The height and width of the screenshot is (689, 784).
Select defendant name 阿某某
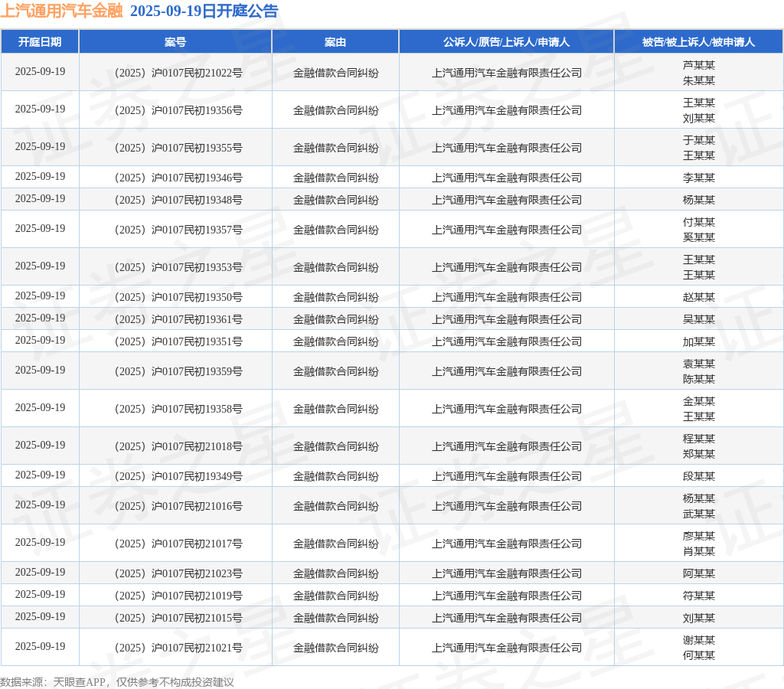pos(698,573)
